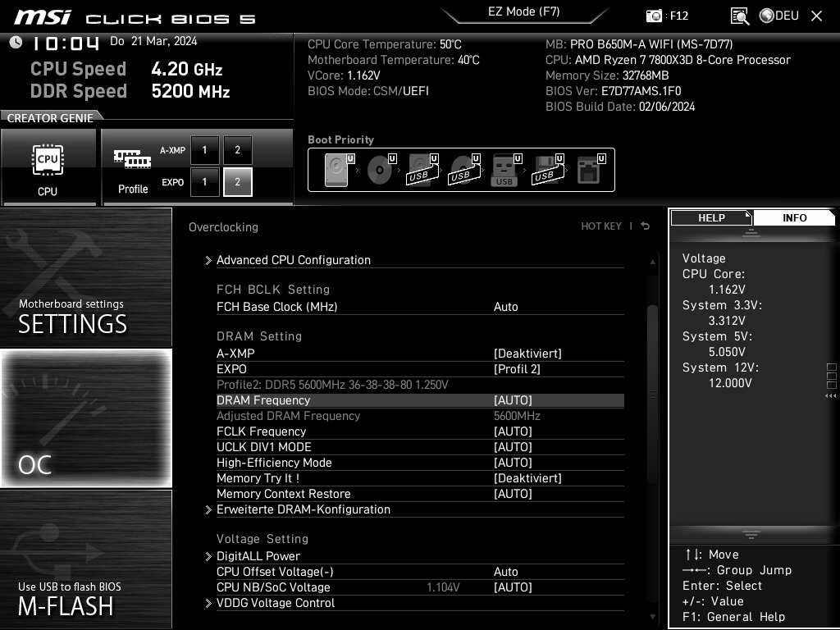Viewport: 840px width, 630px height.
Task: Click the info panel top collapse handle
Action: pyautogui.click(x=751, y=232)
